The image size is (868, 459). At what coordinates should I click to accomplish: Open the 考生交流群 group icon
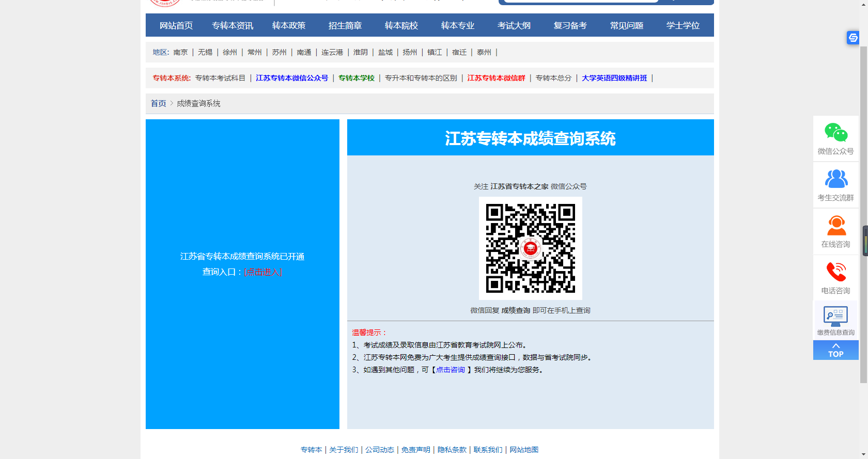835,179
